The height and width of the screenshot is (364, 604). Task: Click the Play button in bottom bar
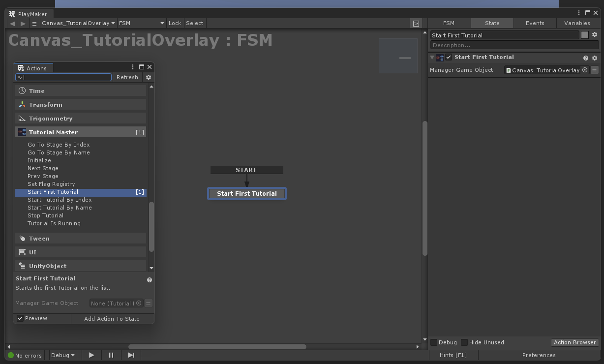tap(91, 355)
